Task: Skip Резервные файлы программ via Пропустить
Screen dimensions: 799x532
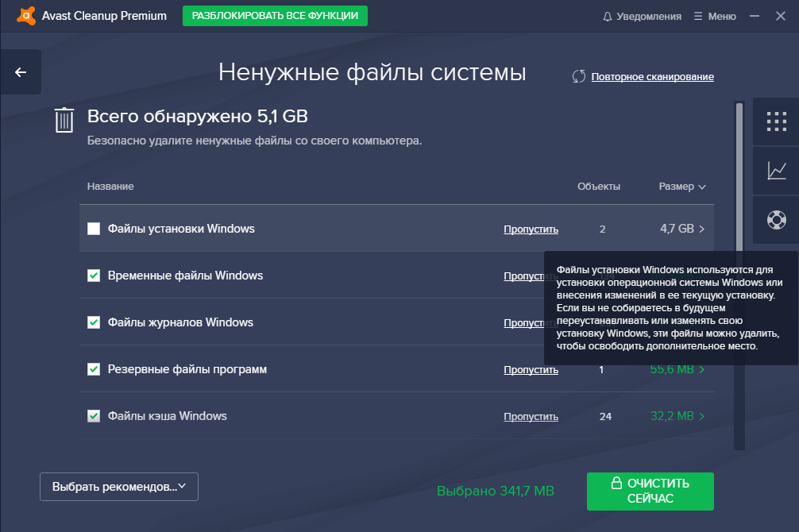Action: pyautogui.click(x=531, y=370)
